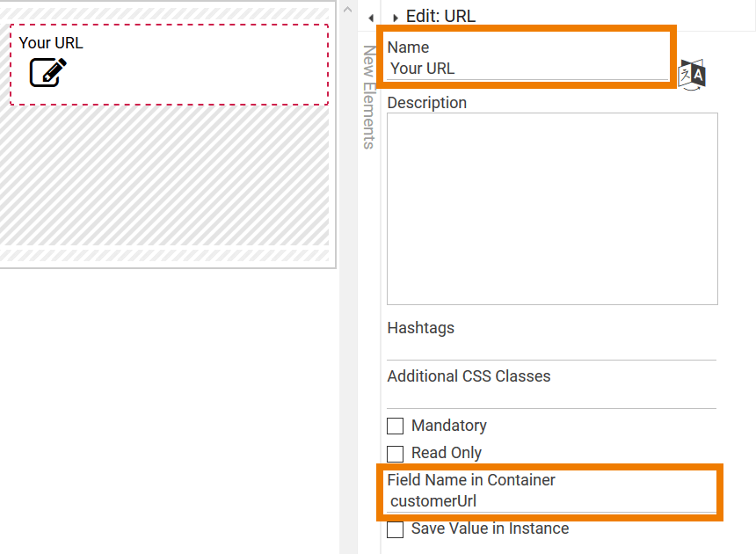Click the Hashtags input line
The height and width of the screenshot is (554, 756).
pos(551,350)
